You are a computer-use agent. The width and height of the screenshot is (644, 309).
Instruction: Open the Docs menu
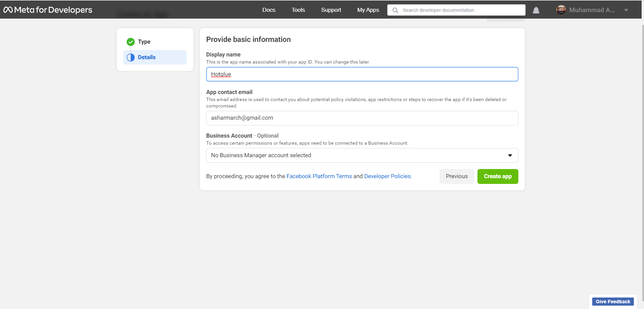pos(269,10)
